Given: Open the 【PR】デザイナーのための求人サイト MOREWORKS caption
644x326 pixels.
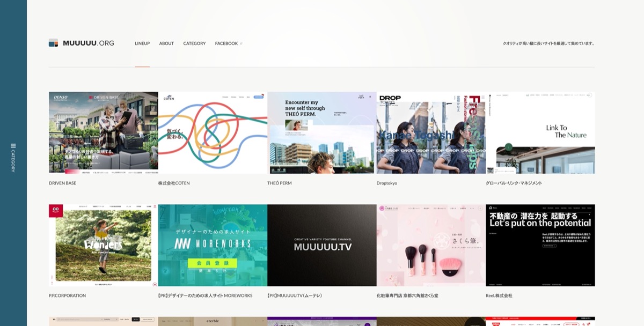Looking at the screenshot, I should 205,296.
